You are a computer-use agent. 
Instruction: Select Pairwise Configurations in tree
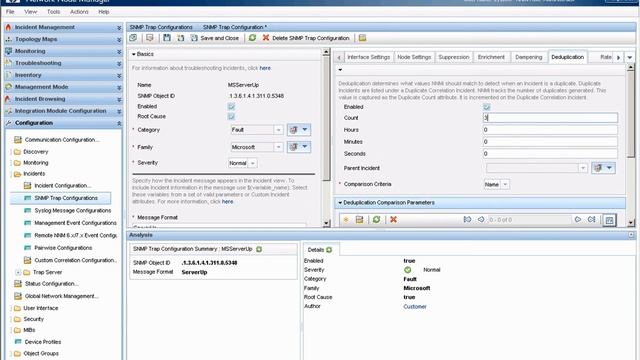click(x=63, y=248)
